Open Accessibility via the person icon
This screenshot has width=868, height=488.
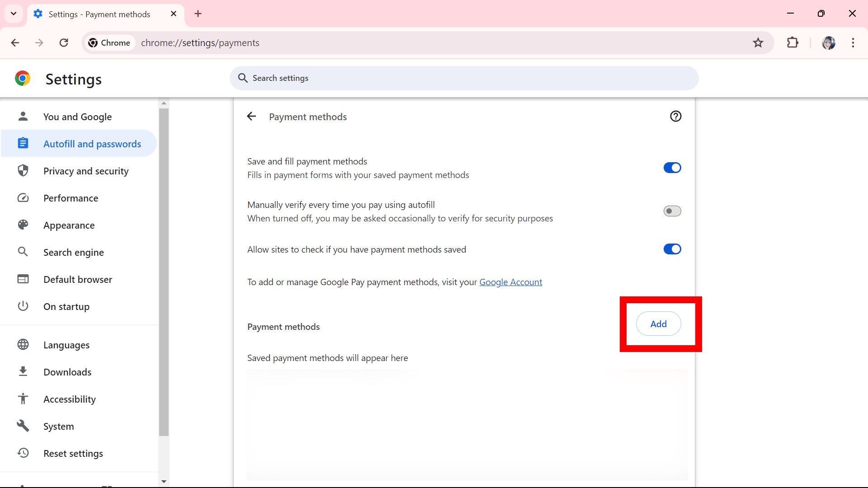[23, 399]
